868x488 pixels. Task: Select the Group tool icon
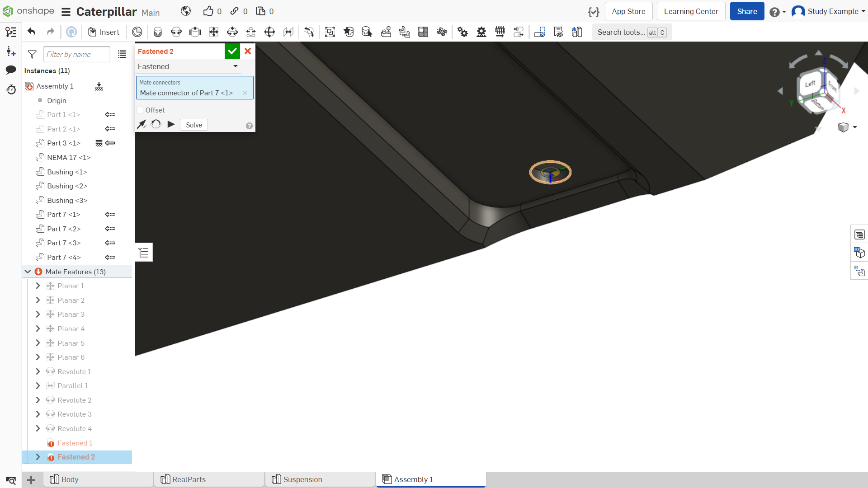tap(330, 32)
